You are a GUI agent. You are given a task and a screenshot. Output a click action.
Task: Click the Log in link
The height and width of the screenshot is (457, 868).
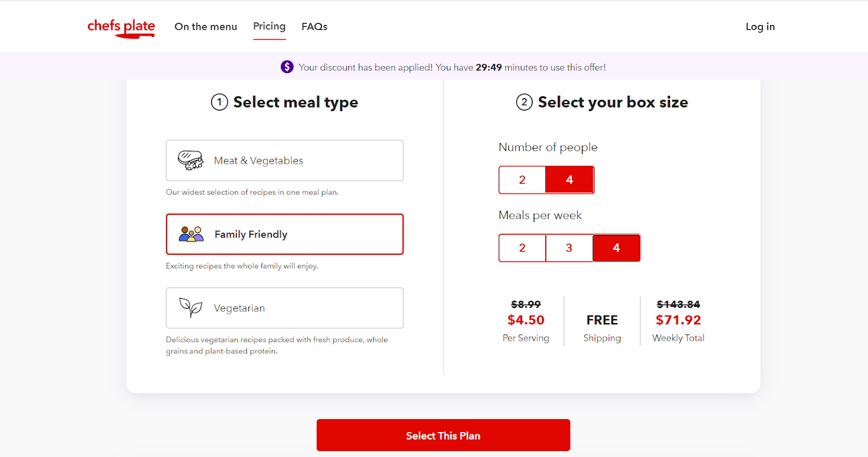pos(760,27)
